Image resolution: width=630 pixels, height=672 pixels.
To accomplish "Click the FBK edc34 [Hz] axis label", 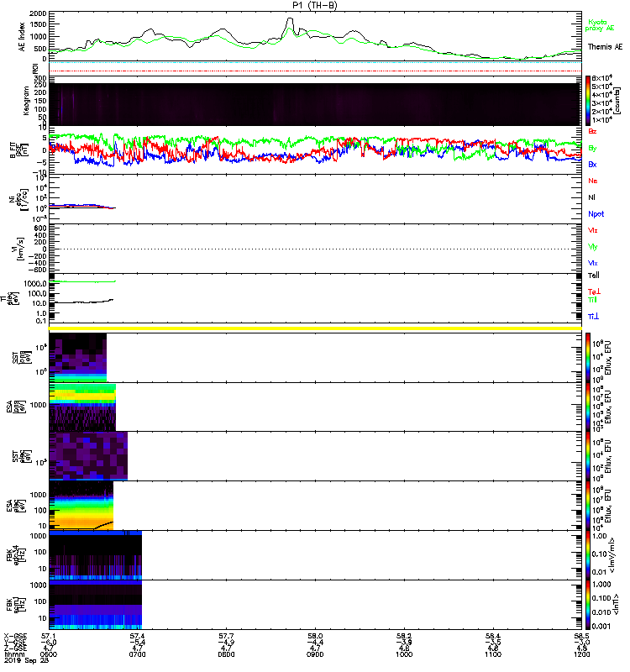I will click(x=16, y=555).
